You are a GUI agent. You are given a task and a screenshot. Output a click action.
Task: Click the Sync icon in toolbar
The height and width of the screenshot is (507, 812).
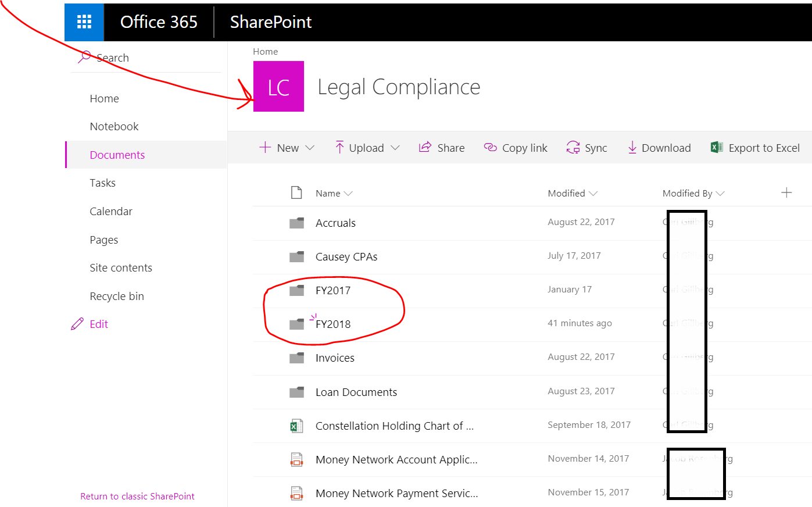point(573,148)
